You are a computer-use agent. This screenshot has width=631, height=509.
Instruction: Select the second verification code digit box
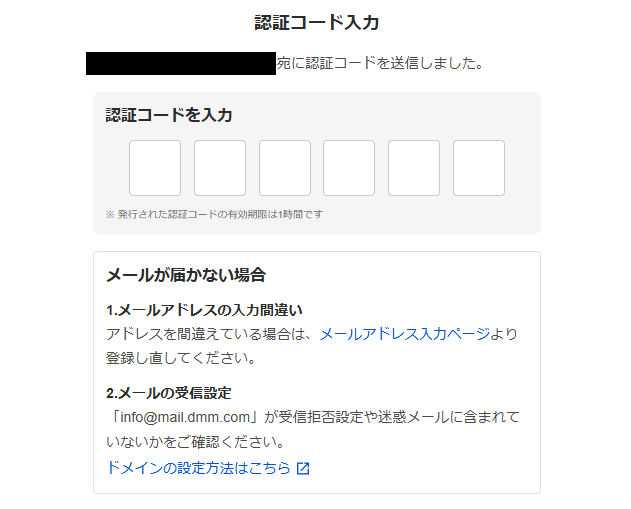click(220, 168)
